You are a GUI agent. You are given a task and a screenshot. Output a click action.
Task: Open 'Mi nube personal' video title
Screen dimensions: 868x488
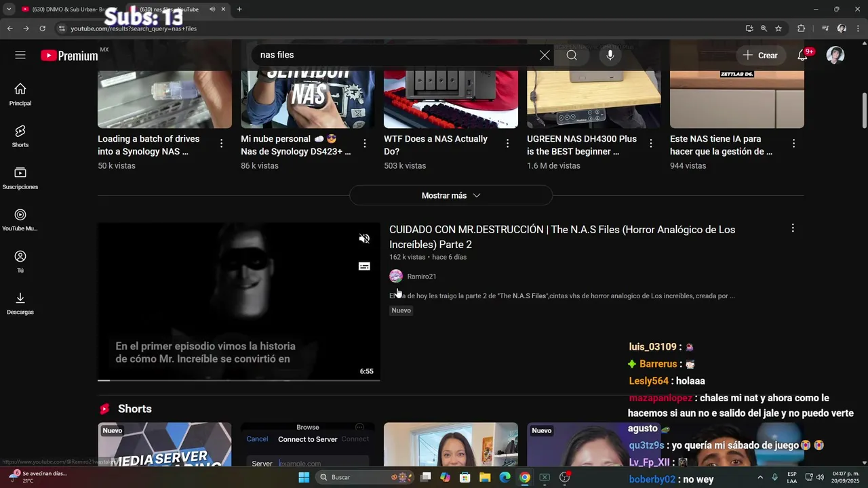296,145
